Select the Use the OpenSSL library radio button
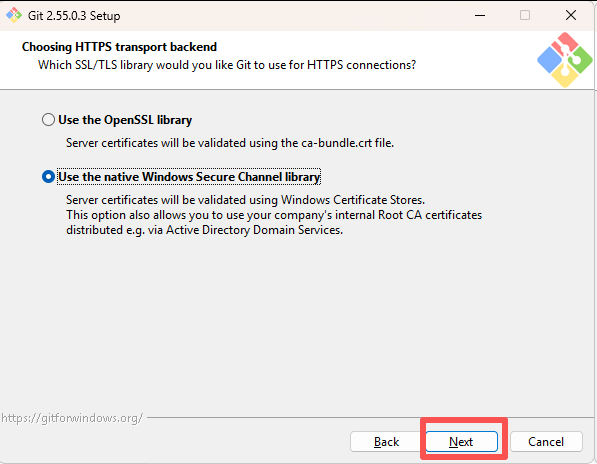Viewport: 597px width, 464px height. click(48, 120)
